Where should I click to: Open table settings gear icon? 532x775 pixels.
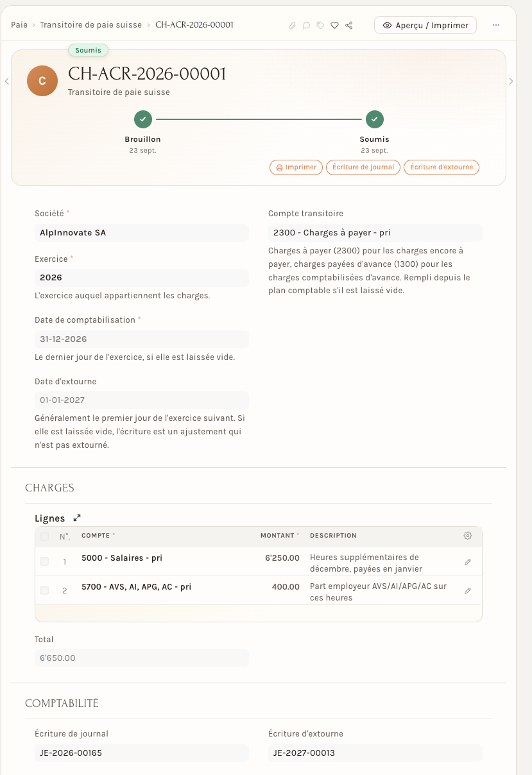click(468, 536)
